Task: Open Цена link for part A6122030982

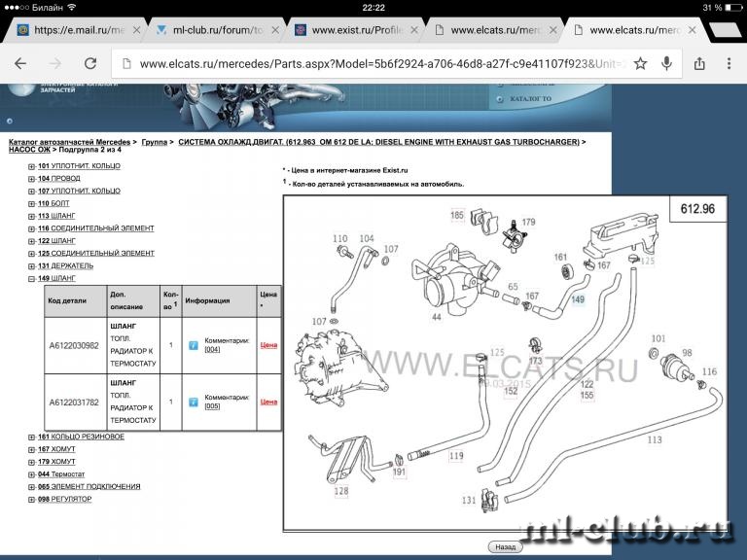Action: [268, 345]
